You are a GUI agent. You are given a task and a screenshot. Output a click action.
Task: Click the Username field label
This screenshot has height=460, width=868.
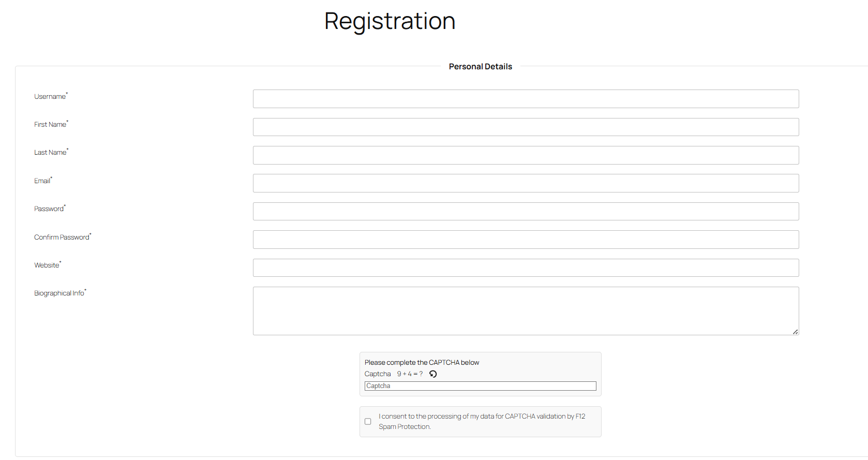point(50,97)
